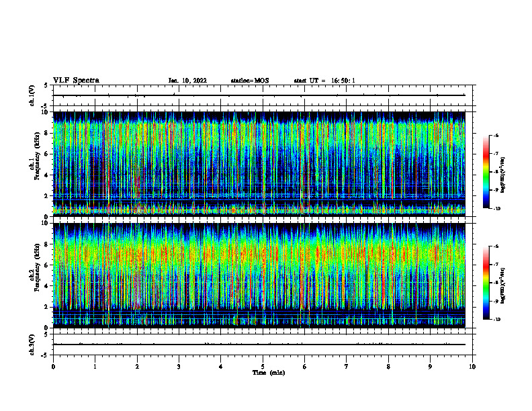Click time axis tick label "7"
The height and width of the screenshot is (411, 532).
(347, 367)
